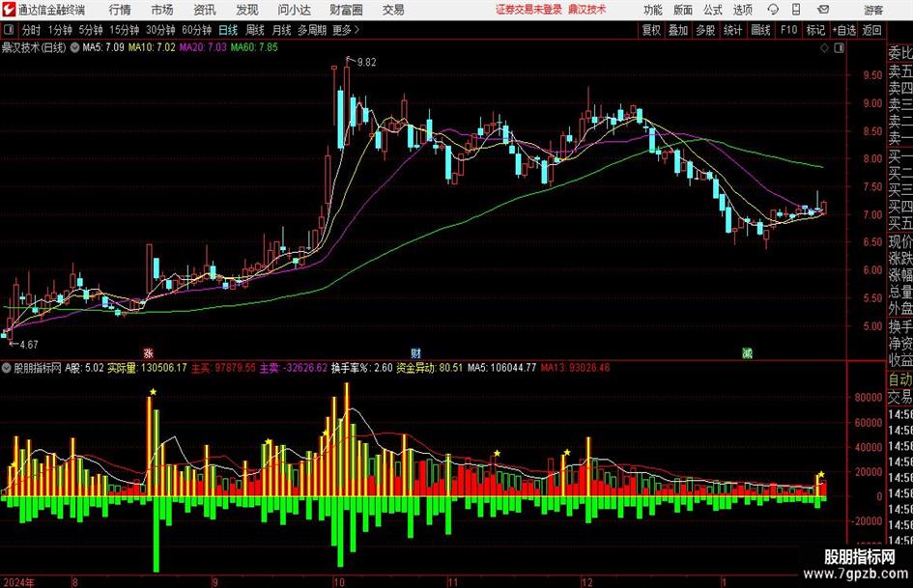
Task: Expand the 股朋指标网 indicator settings icon
Action: [x=7, y=368]
